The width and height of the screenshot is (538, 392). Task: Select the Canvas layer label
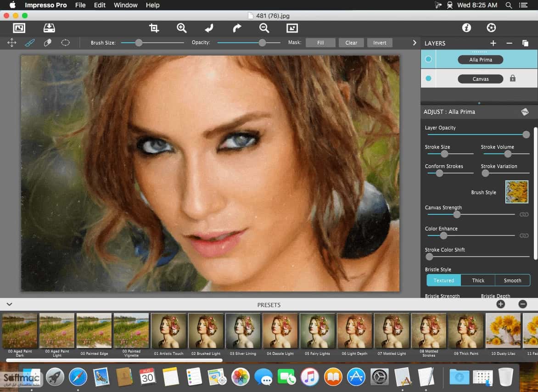point(480,79)
